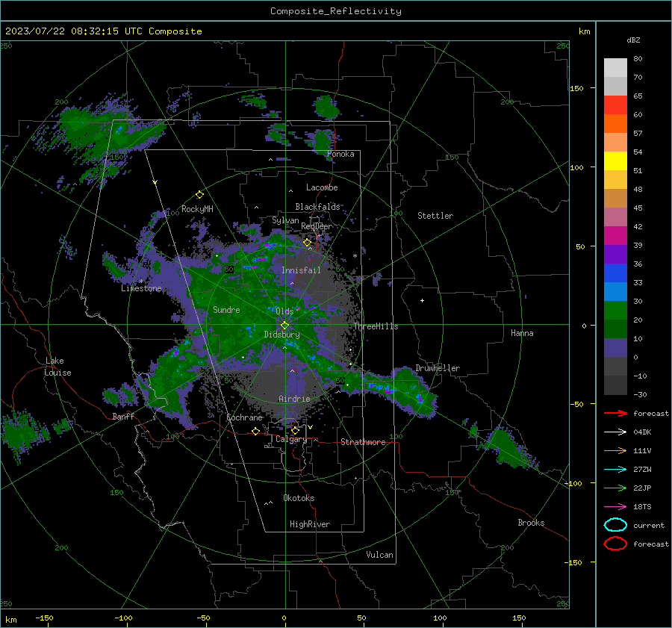Select the purple swatch between 10 and 0 dBZ
Image resolution: width=672 pixels, height=628 pixels.
coord(615,348)
